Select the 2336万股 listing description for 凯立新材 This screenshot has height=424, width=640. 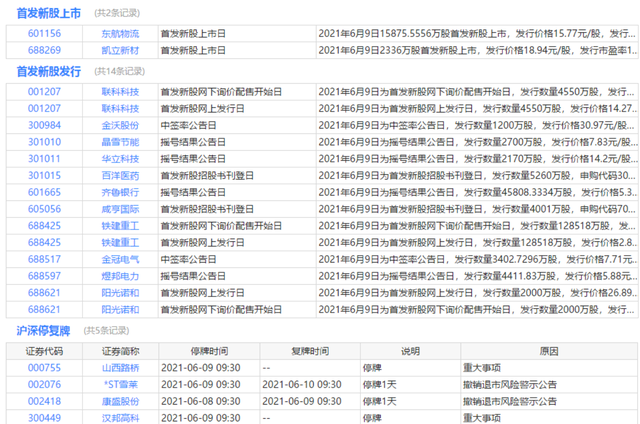coord(478,51)
